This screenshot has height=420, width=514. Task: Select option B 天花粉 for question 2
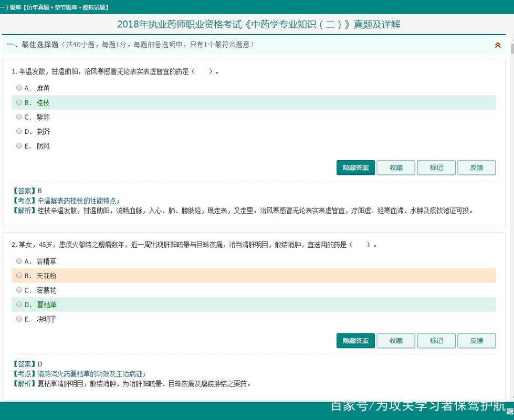[19, 276]
